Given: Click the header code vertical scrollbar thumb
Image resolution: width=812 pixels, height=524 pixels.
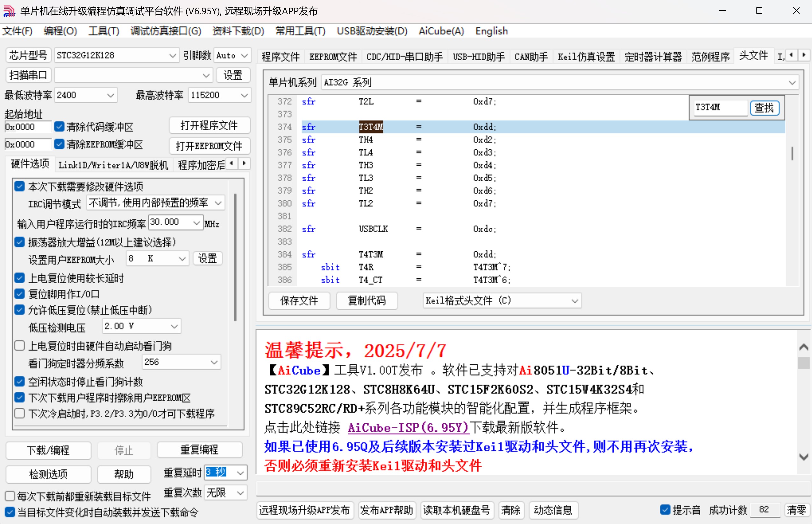Looking at the screenshot, I should [x=792, y=154].
